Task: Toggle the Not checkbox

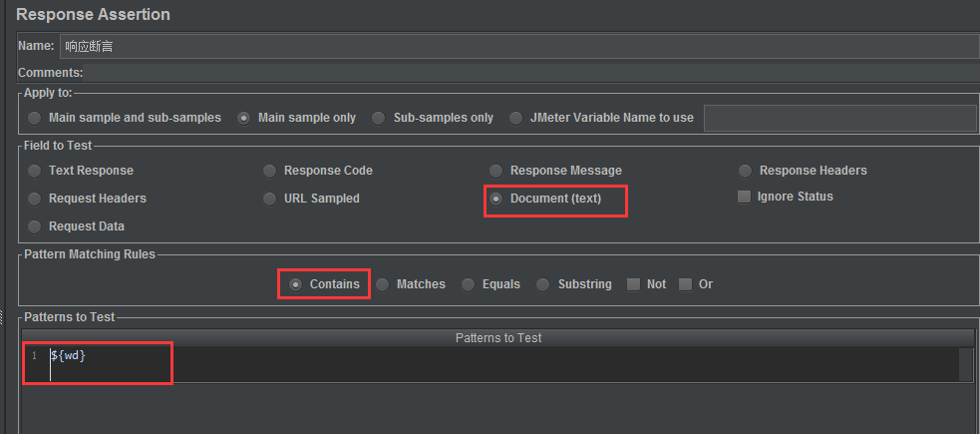Action: (634, 284)
